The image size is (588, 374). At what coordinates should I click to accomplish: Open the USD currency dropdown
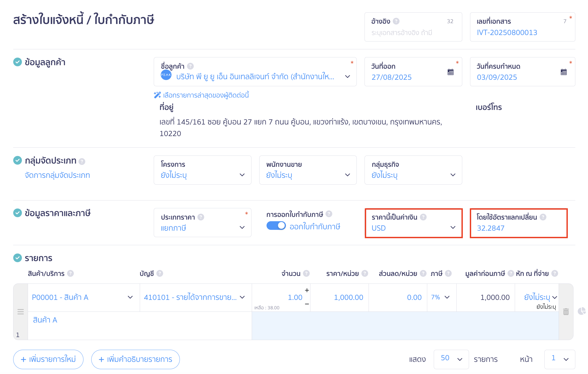[413, 223]
